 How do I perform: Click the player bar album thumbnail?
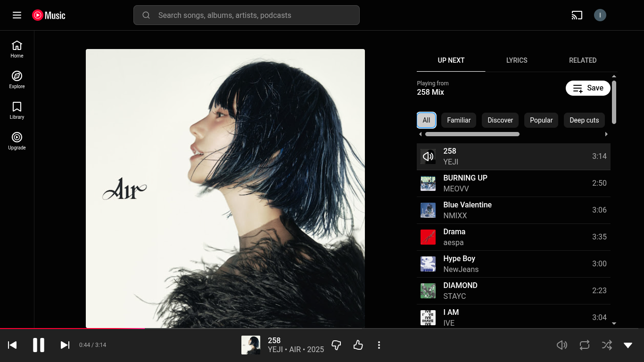tap(251, 345)
